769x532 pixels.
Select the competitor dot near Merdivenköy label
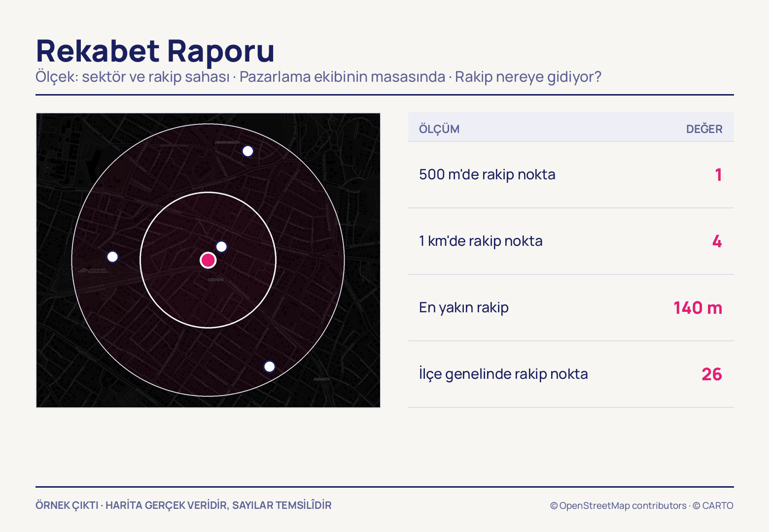(x=248, y=151)
